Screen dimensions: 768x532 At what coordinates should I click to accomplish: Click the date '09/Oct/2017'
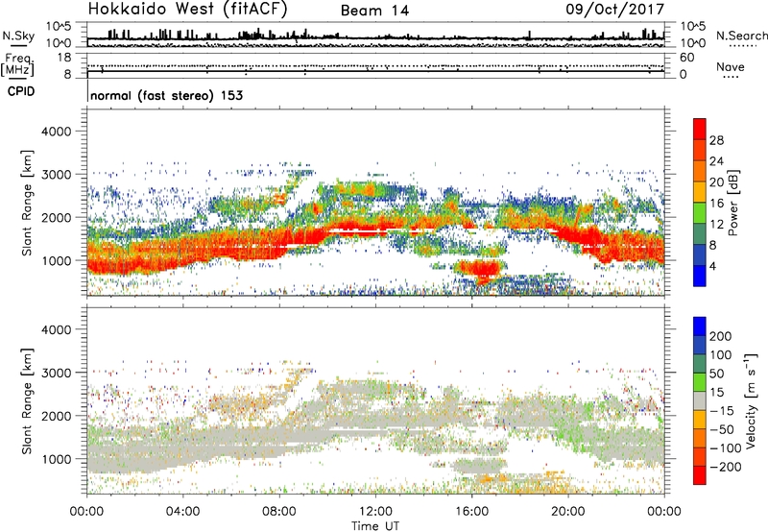(615, 10)
